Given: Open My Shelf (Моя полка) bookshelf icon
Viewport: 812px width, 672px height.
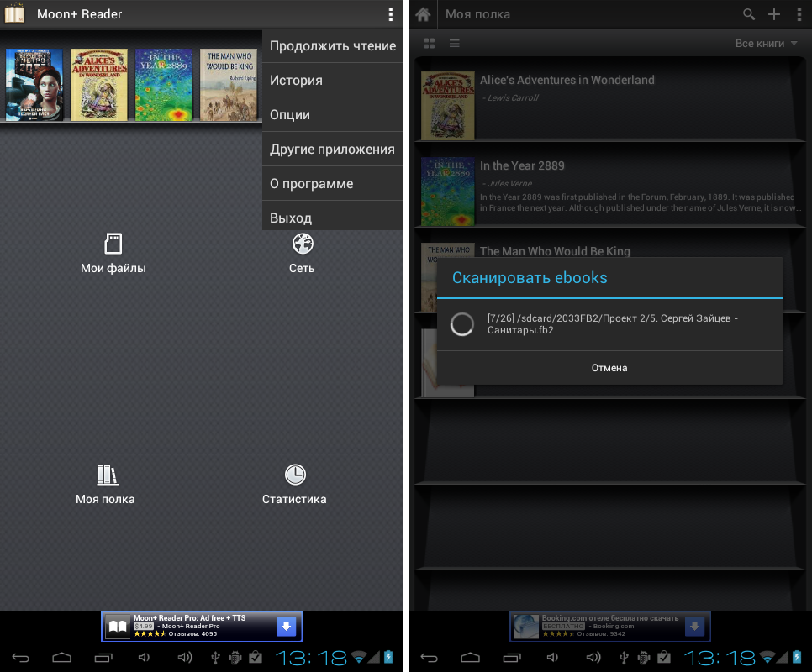Looking at the screenshot, I should point(107,475).
